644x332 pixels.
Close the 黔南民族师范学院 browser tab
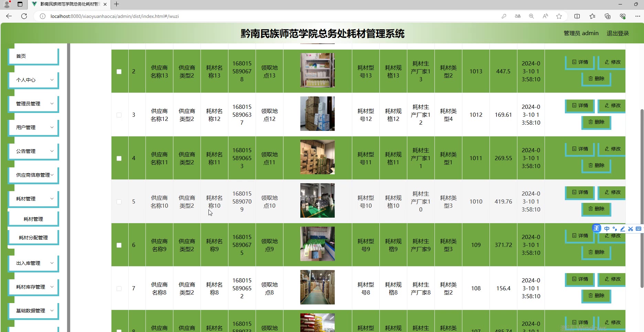point(105,4)
